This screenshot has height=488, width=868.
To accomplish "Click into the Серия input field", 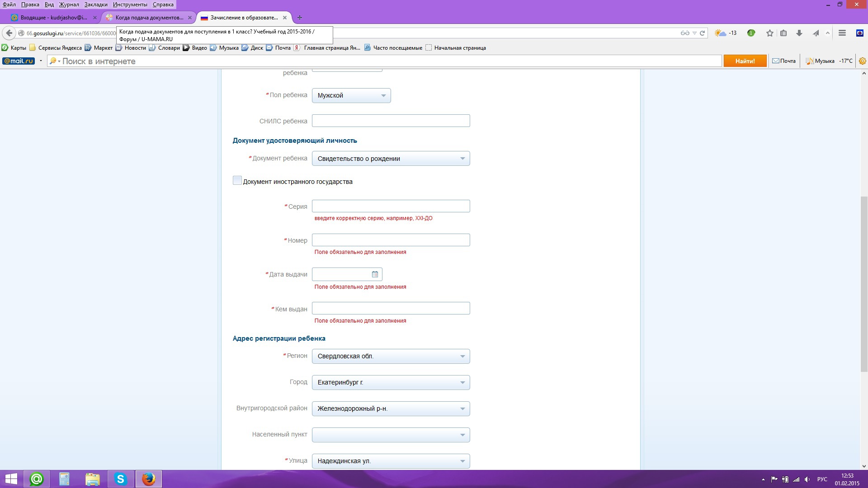I will (391, 206).
